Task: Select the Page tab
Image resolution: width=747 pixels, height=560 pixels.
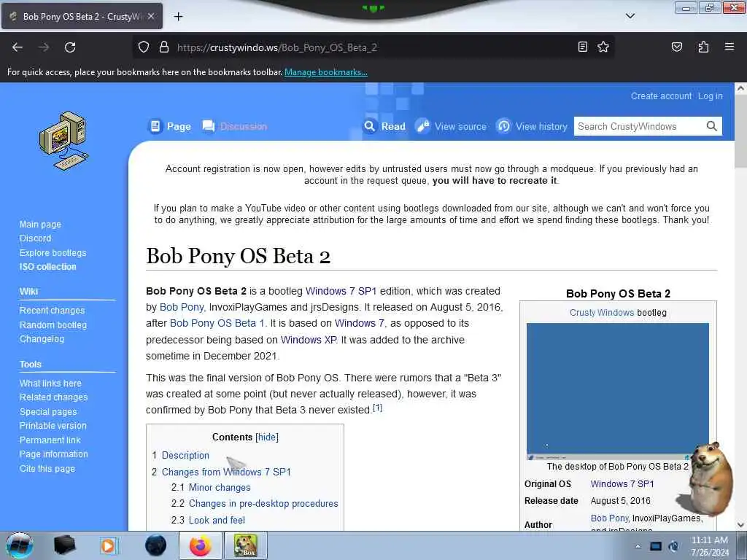Action: [169, 126]
